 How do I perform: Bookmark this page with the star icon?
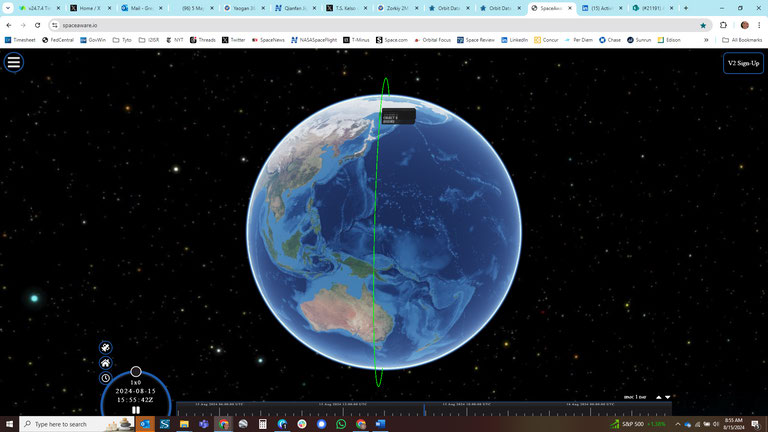tap(703, 25)
